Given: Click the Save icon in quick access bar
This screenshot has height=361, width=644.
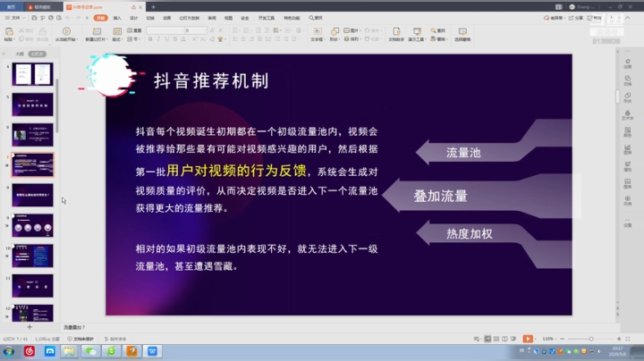Looking at the screenshot, I should (34, 18).
